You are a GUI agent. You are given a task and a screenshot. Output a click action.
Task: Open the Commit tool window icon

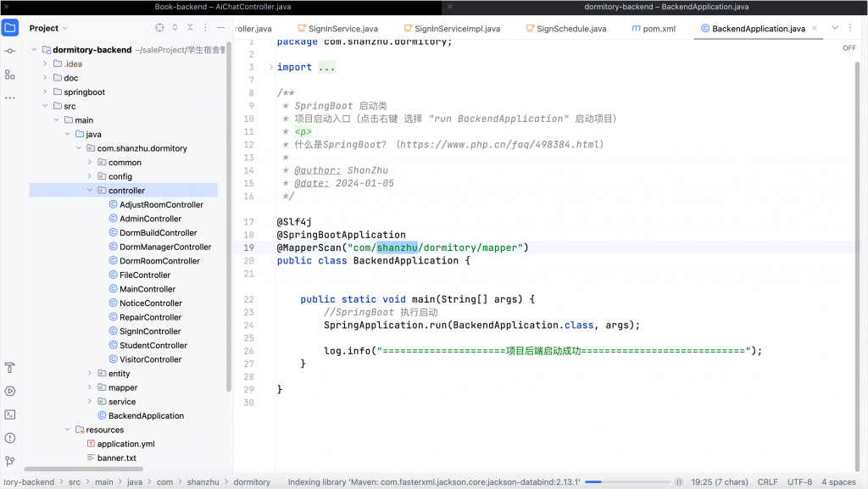pos(10,52)
